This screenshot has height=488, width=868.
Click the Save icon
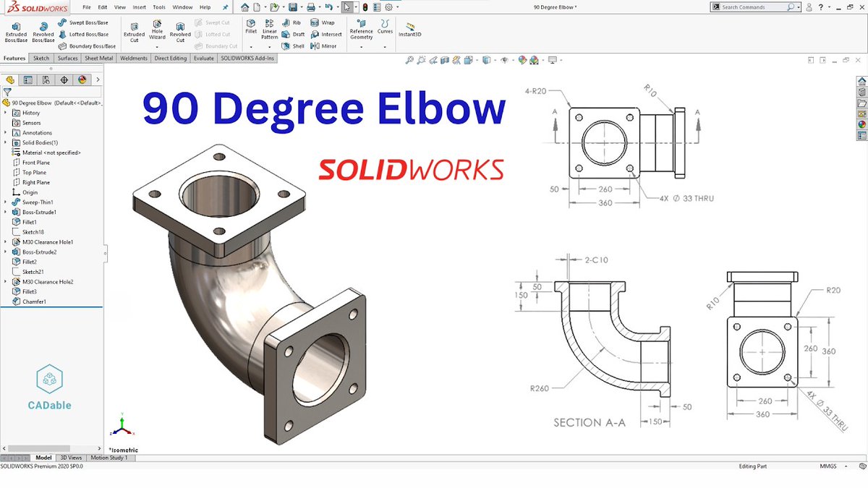coord(292,7)
